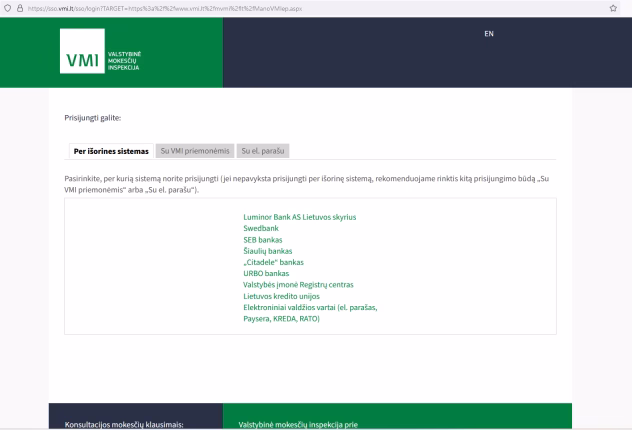
Task: Choose SEB bankas login link
Action: coord(263,240)
